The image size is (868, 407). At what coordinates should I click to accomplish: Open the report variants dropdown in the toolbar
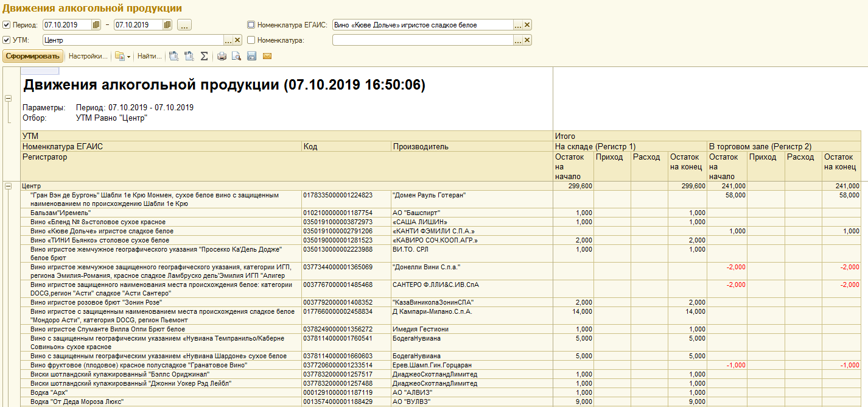point(122,56)
